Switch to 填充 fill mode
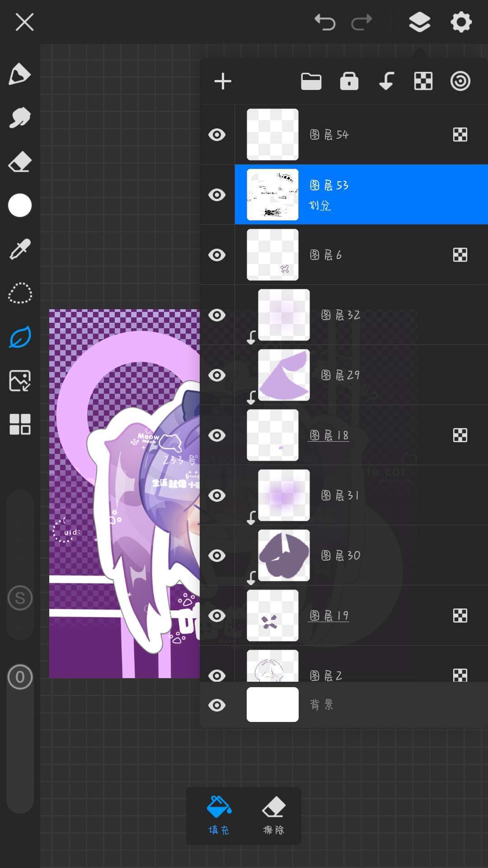Viewport: 488px width, 868px height. [x=219, y=816]
